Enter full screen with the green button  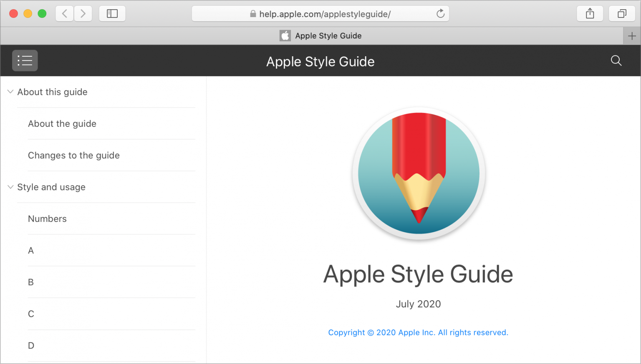click(42, 14)
